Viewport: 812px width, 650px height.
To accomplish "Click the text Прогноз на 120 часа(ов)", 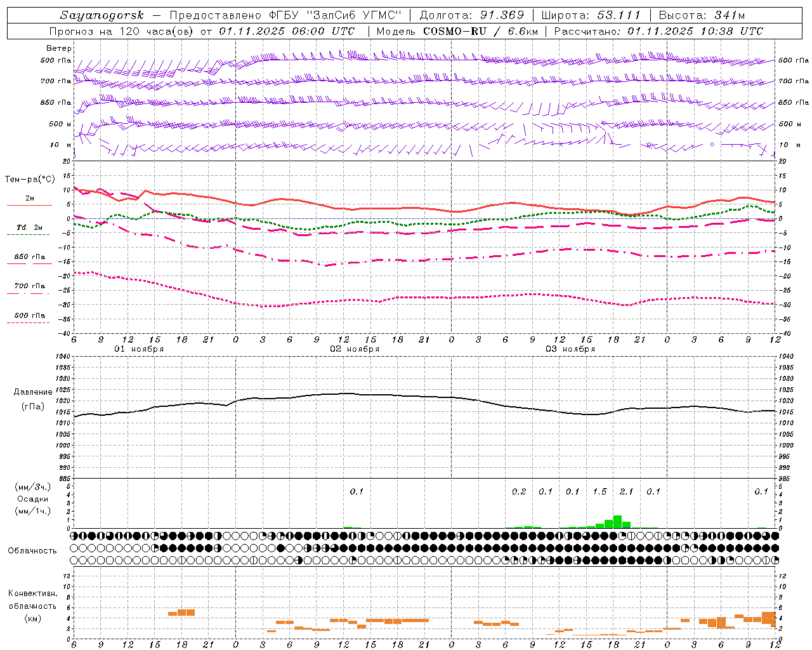I will pyautogui.click(x=122, y=31).
